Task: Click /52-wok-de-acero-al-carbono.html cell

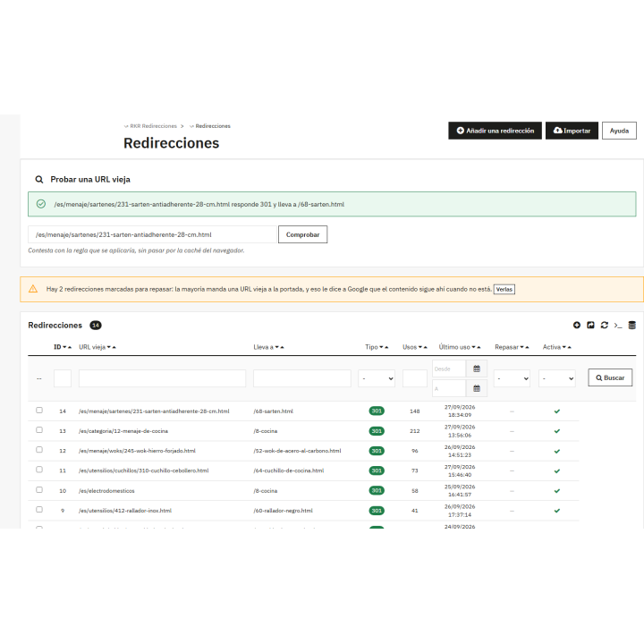Action: (x=297, y=451)
